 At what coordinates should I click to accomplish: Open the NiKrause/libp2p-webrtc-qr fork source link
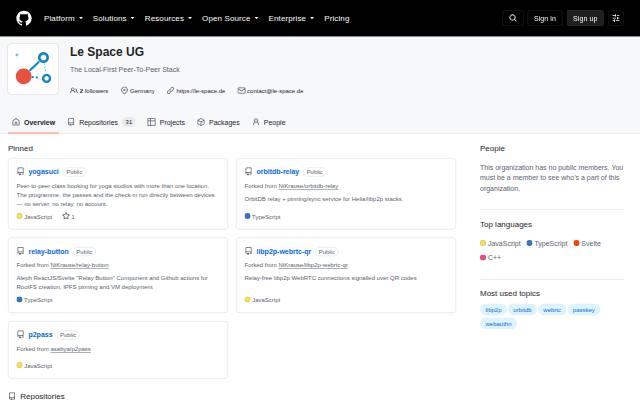(313, 265)
